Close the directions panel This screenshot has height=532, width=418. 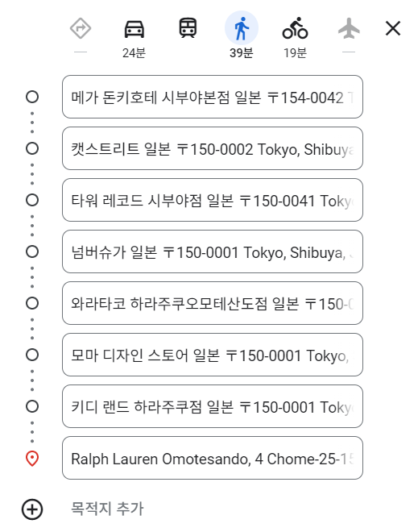pyautogui.click(x=393, y=28)
